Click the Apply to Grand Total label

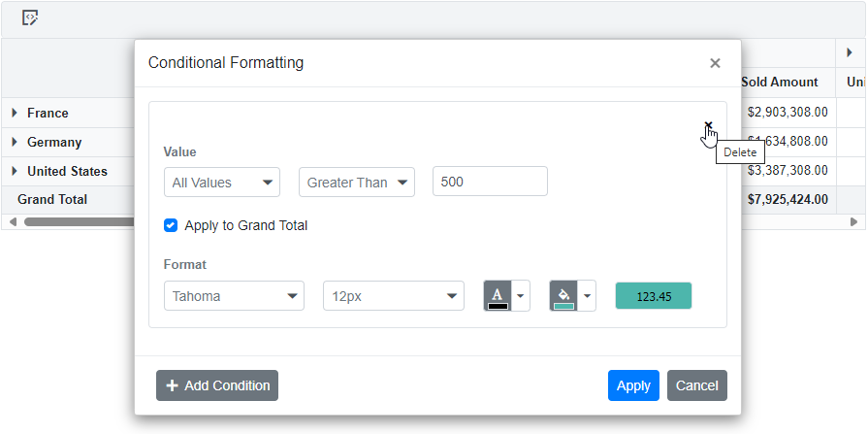pyautogui.click(x=245, y=225)
